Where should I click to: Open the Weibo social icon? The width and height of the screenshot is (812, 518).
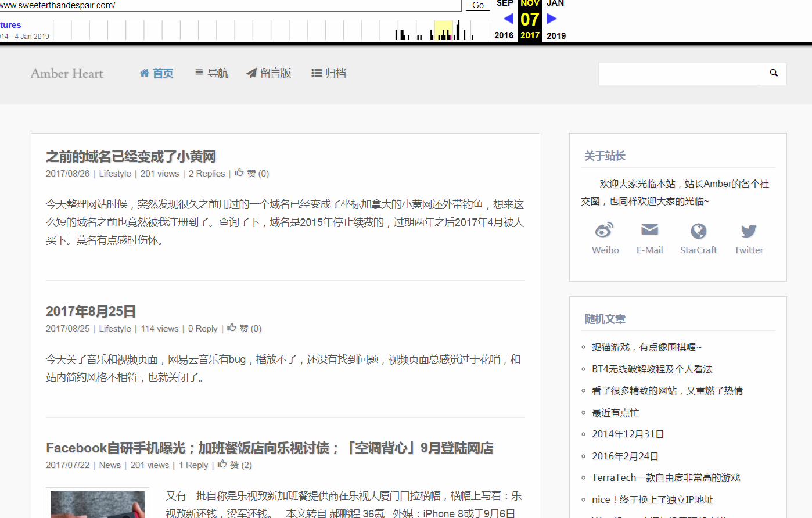click(x=604, y=231)
